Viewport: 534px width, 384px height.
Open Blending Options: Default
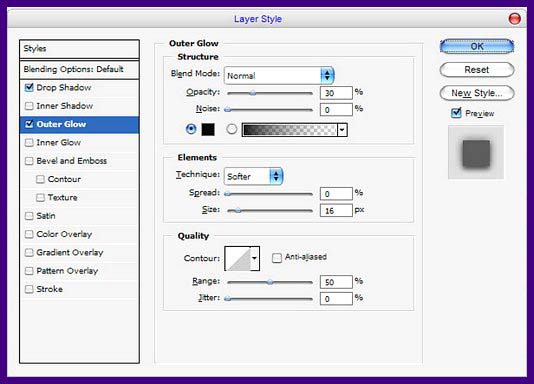(x=79, y=69)
